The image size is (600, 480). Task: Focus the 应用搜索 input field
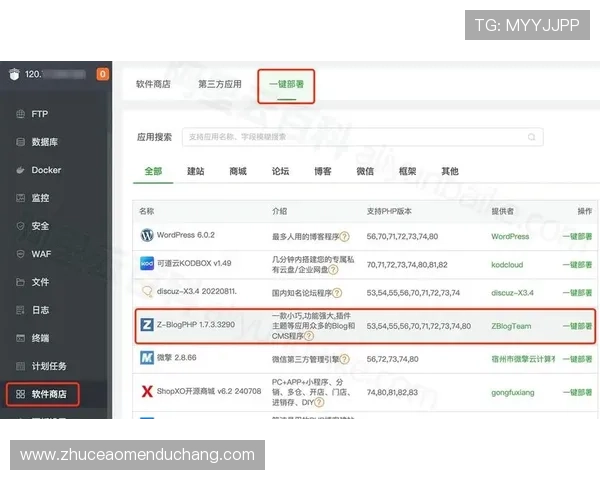[362, 137]
